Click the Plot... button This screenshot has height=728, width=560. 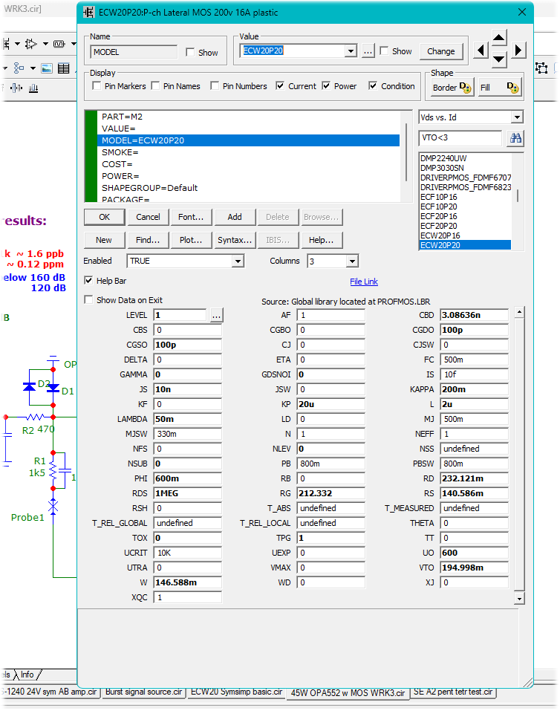(x=191, y=240)
